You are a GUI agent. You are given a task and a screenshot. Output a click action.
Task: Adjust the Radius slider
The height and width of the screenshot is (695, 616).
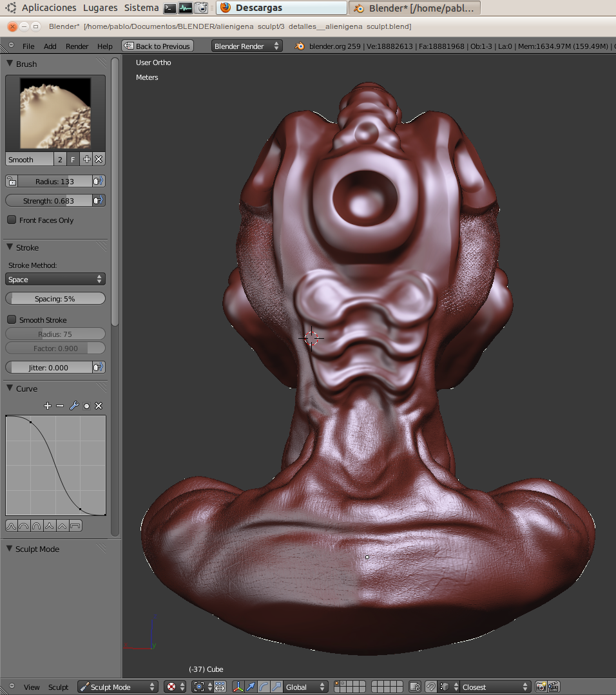(x=55, y=181)
